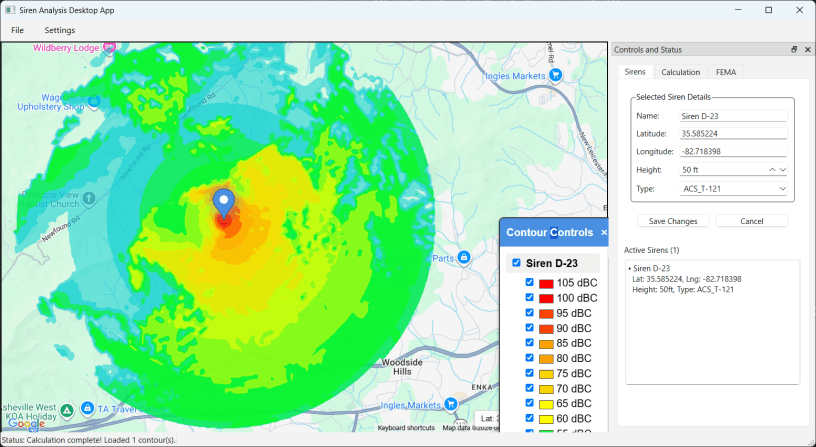Open the Keyboard shortcuts map link
This screenshot has width=816, height=447.
click(406, 428)
